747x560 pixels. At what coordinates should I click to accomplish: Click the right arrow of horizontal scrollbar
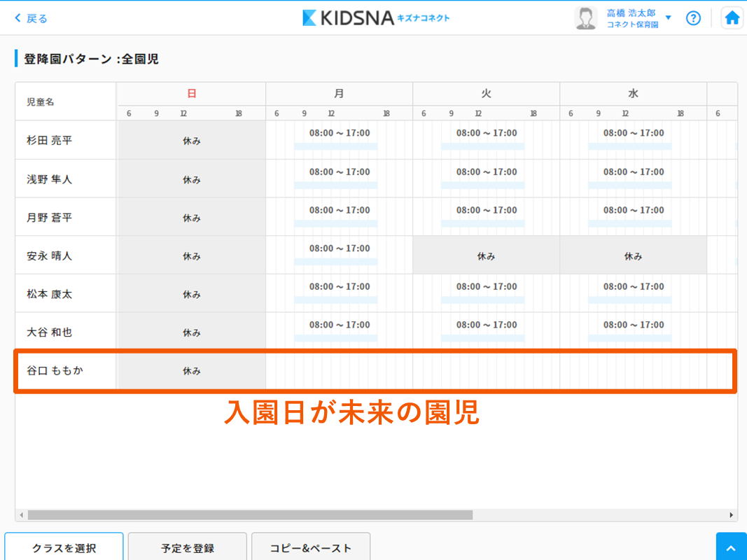[x=732, y=515]
